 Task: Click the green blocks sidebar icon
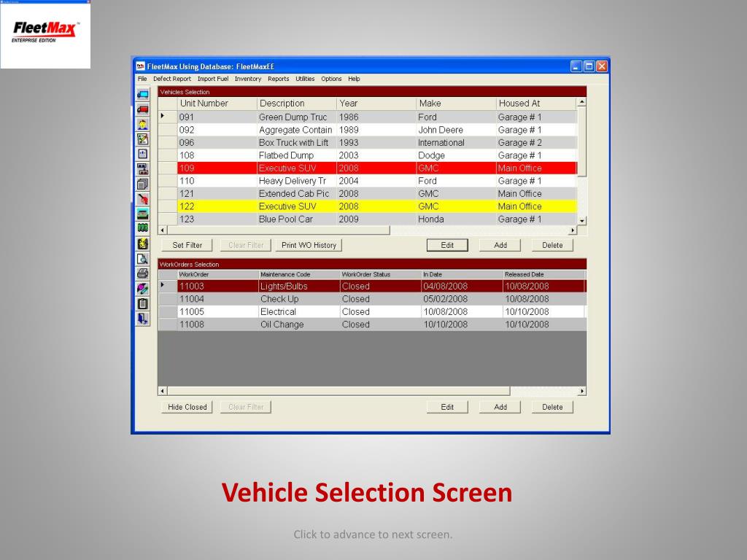[x=142, y=228]
